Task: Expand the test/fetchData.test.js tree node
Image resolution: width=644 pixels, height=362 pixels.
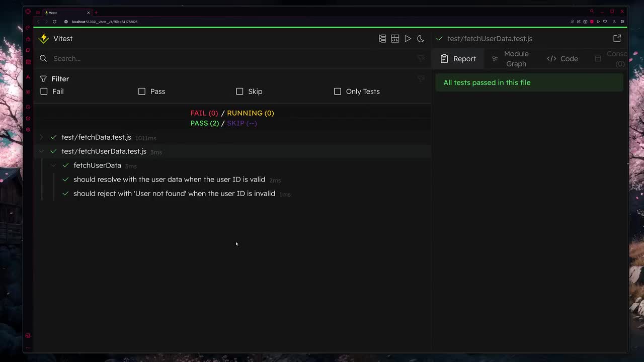Action: click(42, 137)
